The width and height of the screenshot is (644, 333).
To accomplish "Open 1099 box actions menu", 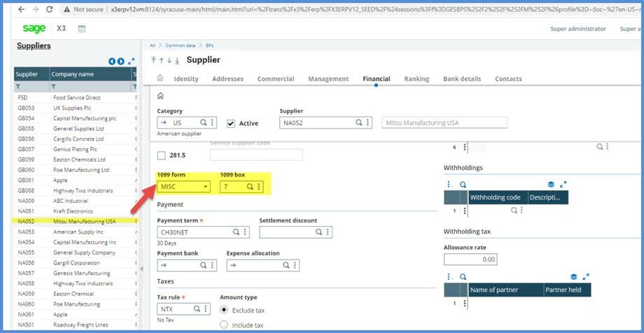I will (x=259, y=187).
